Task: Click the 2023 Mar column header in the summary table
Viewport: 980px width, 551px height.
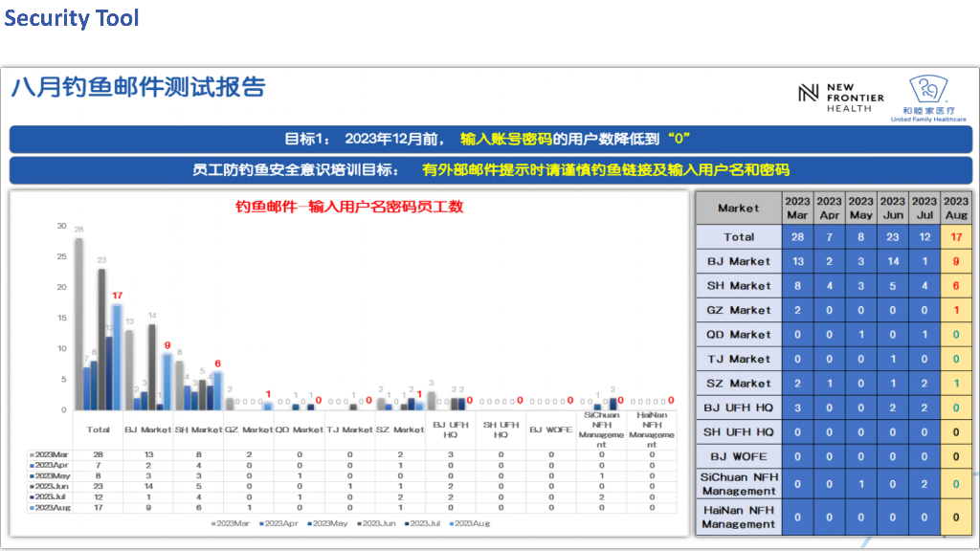Action: click(797, 208)
